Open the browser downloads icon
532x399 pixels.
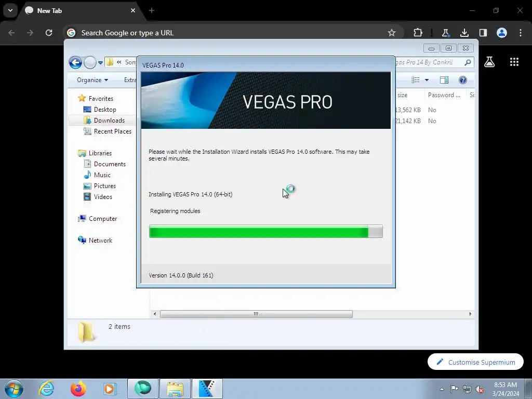click(x=464, y=33)
